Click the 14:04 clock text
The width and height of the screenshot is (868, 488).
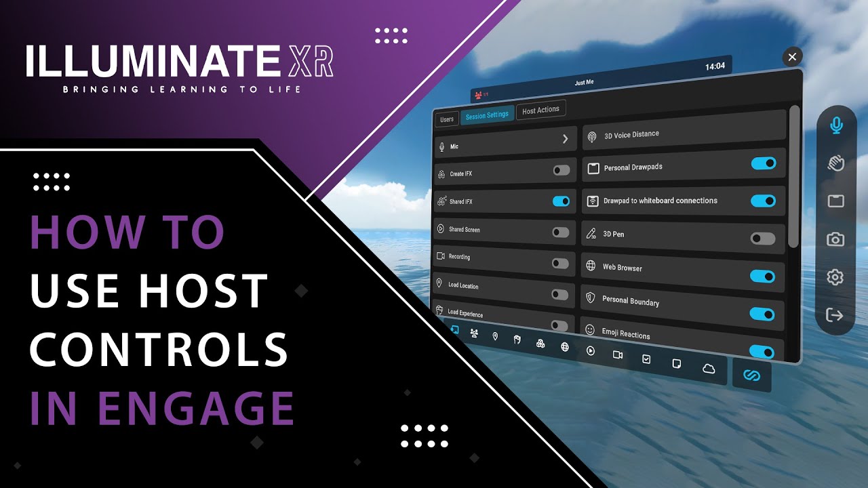715,66
